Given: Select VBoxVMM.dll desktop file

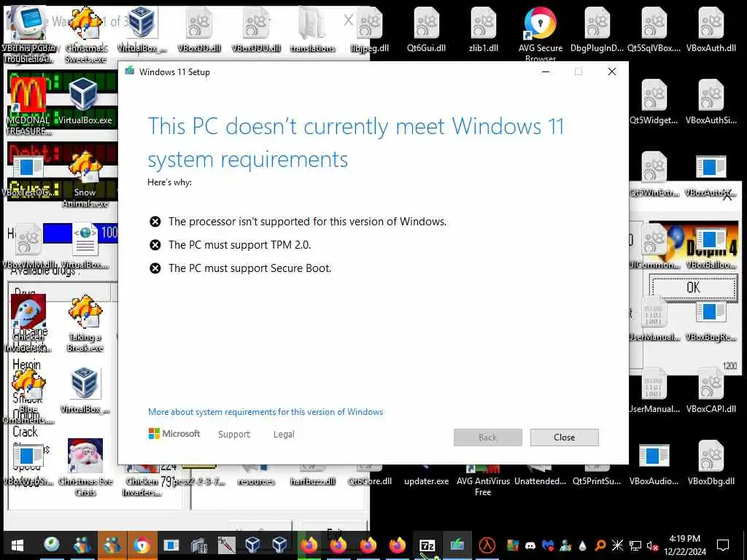Looking at the screenshot, I should pos(28,246).
